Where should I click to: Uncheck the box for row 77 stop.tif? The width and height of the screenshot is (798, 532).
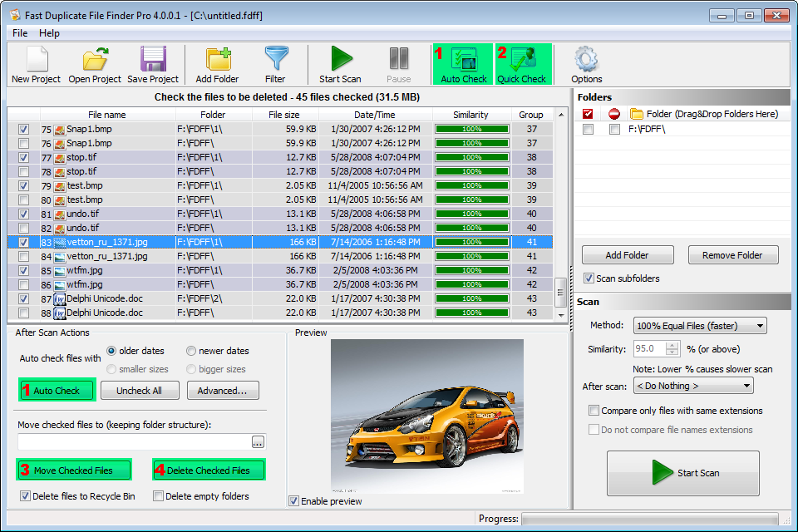point(23,158)
